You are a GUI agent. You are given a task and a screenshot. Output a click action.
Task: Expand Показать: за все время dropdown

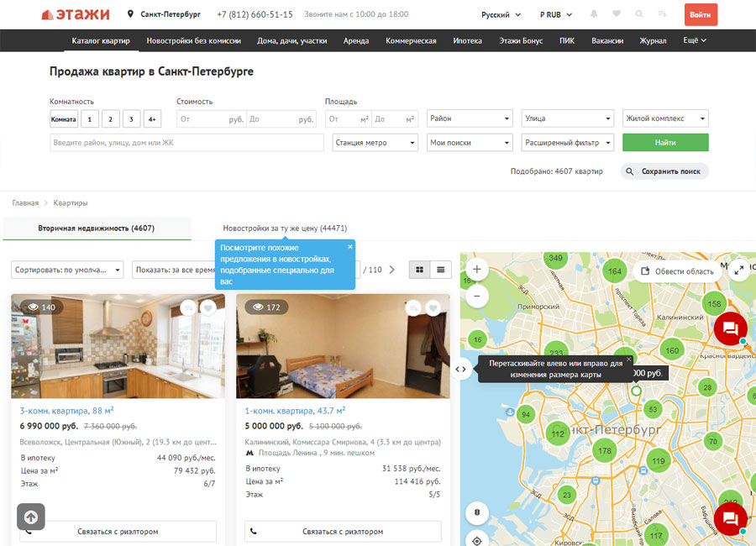174,270
